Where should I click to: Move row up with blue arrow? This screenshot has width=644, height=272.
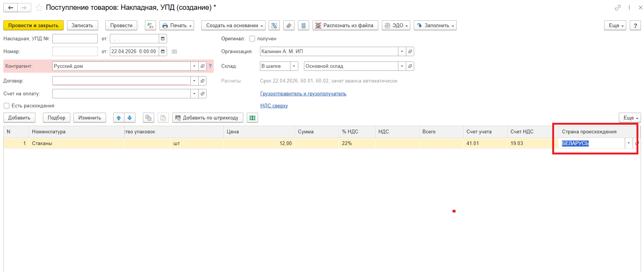(119, 118)
